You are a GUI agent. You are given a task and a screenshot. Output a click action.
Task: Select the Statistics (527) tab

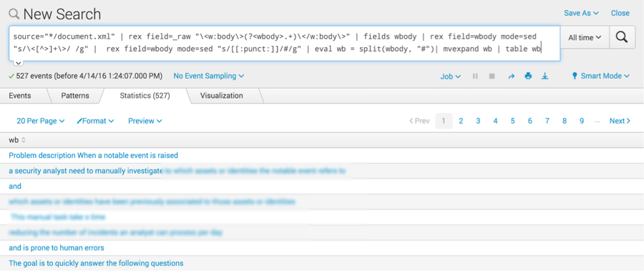pos(145,96)
